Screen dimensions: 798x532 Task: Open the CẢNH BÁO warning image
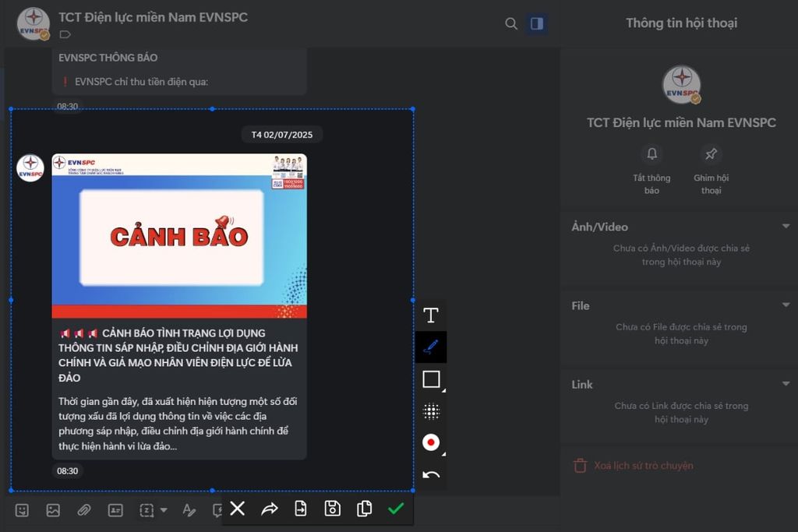[x=179, y=236]
